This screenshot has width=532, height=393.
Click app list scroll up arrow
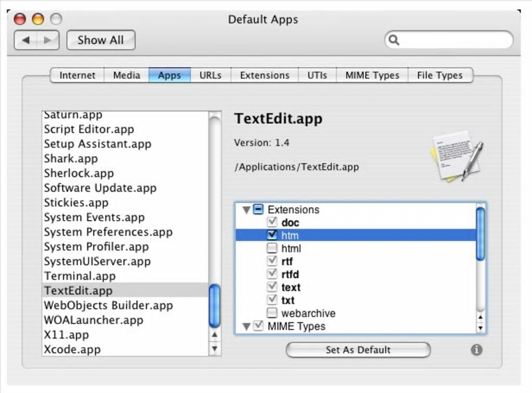[214, 335]
